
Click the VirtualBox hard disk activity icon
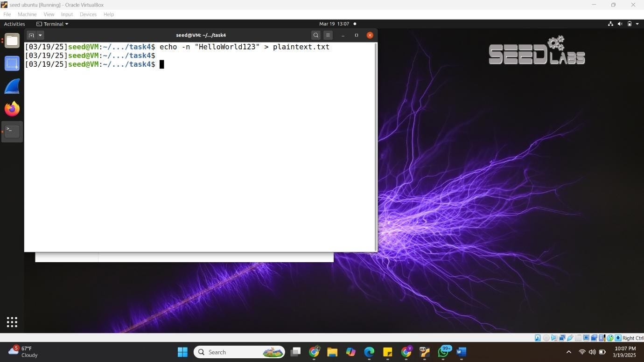point(538,338)
